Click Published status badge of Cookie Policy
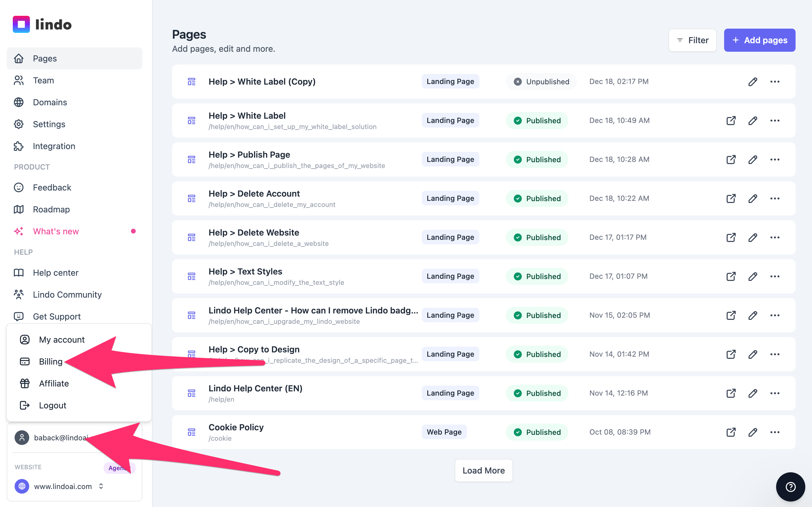 537,432
